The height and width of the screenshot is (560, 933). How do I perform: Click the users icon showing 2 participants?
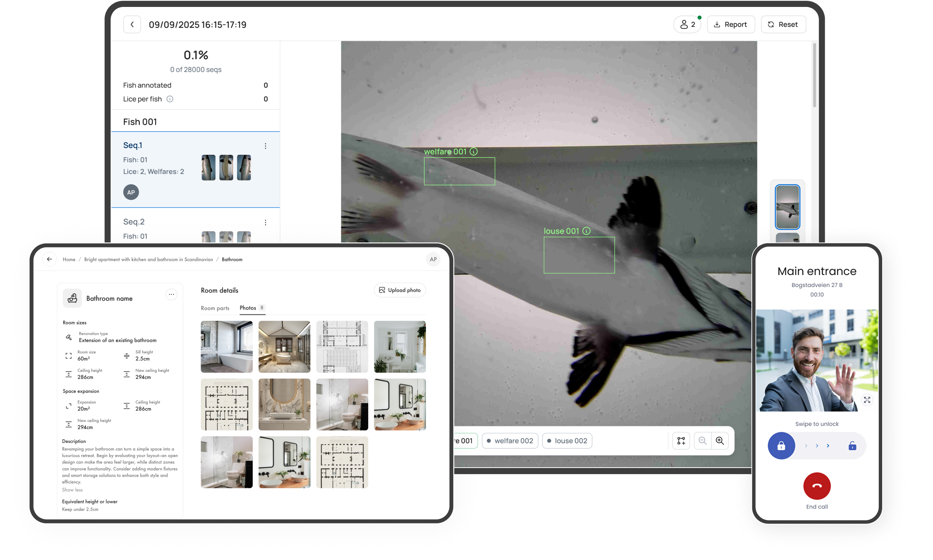pos(687,24)
